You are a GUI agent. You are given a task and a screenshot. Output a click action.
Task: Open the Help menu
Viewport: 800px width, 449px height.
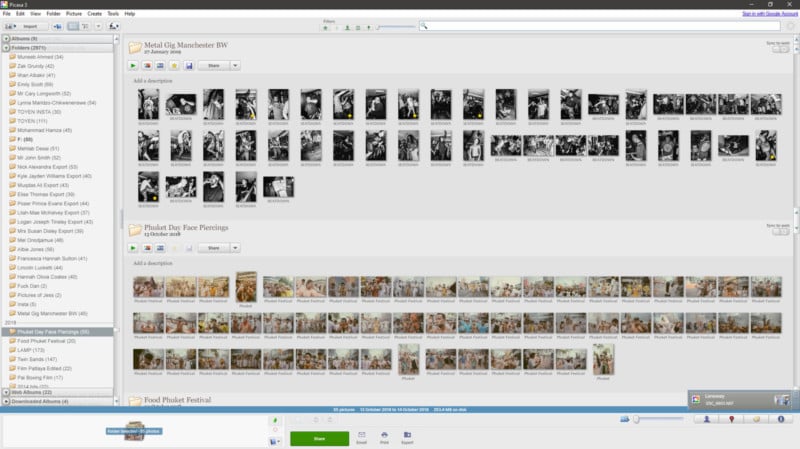(x=130, y=14)
